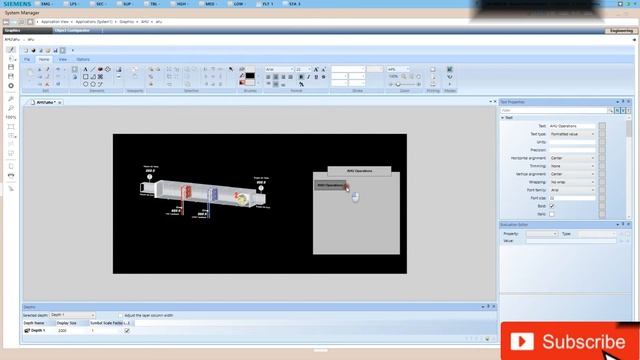
Task: Open the Text type dropdown
Action: [x=572, y=134]
